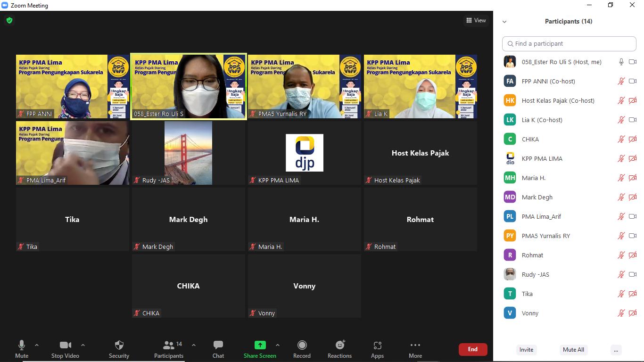The height and width of the screenshot is (362, 644).
Task: Click the green encryption shield icon
Action: pyautogui.click(x=9, y=20)
